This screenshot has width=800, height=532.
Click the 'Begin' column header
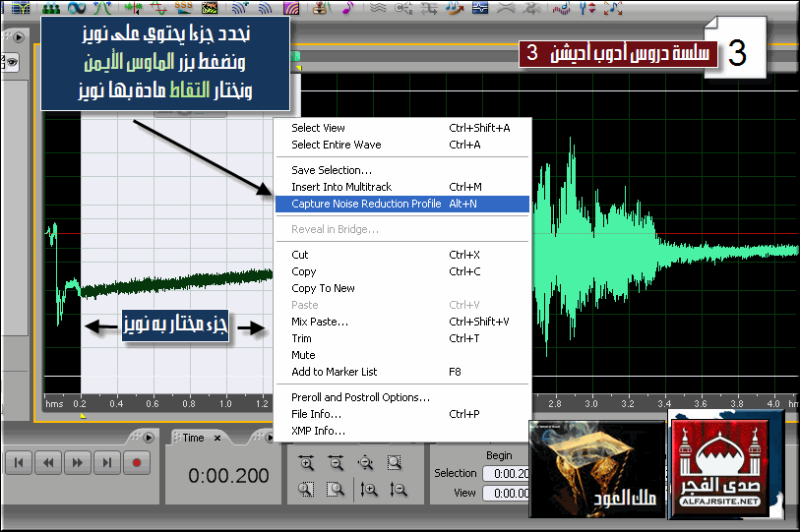pyautogui.click(x=499, y=455)
